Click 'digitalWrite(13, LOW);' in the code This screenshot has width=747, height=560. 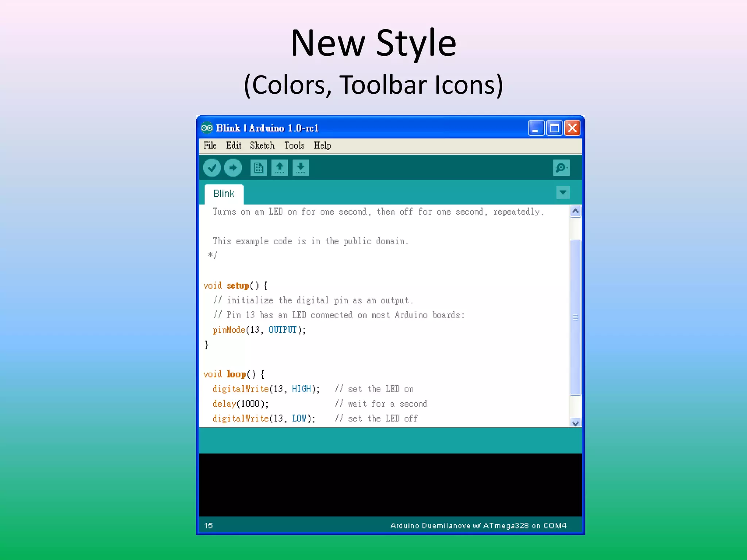pos(264,419)
